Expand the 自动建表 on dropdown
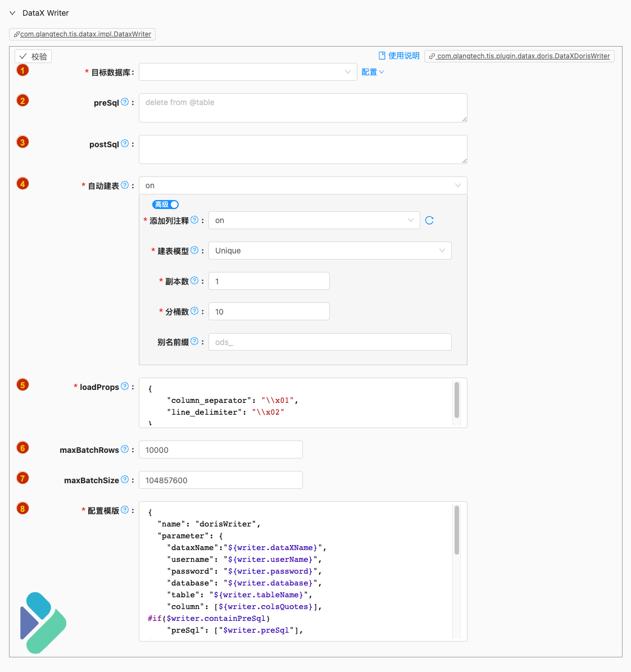 tap(302, 185)
